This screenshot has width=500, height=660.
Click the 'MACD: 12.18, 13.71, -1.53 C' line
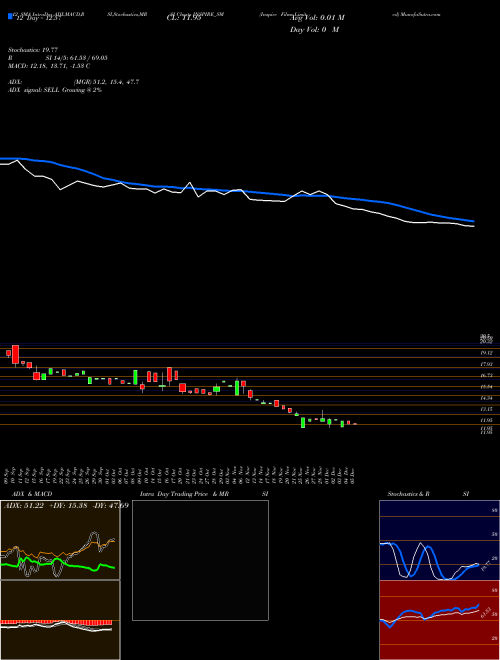(49, 66)
